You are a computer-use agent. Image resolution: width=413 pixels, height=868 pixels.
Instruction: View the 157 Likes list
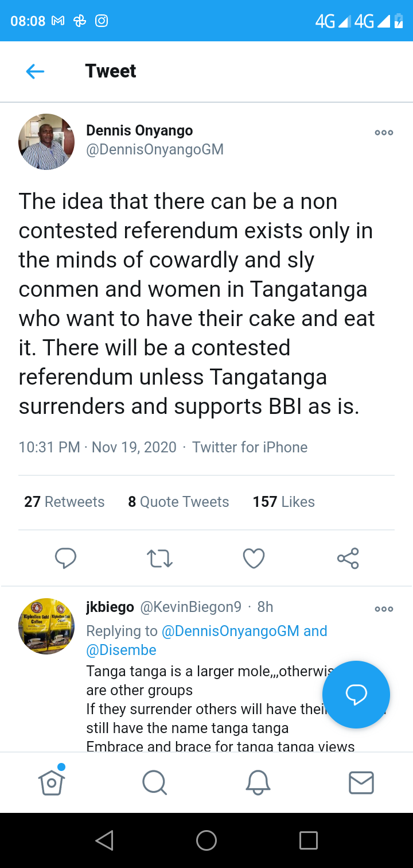point(283,502)
